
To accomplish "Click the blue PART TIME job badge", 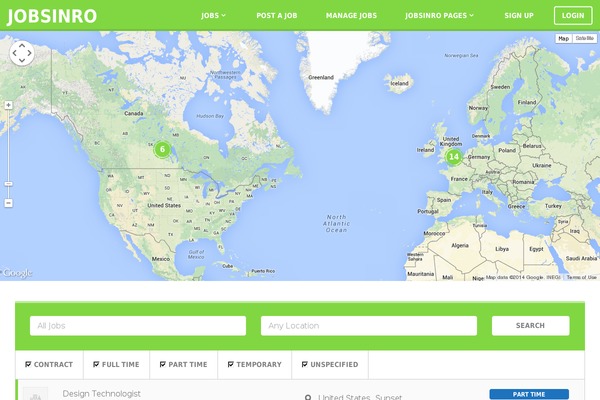I will pos(529,394).
